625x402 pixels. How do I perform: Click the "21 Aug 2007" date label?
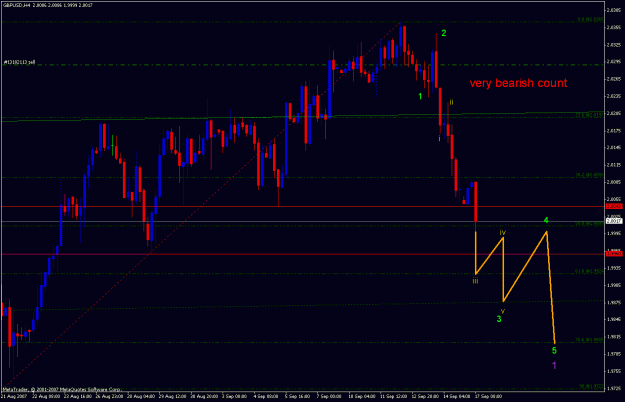(14, 396)
